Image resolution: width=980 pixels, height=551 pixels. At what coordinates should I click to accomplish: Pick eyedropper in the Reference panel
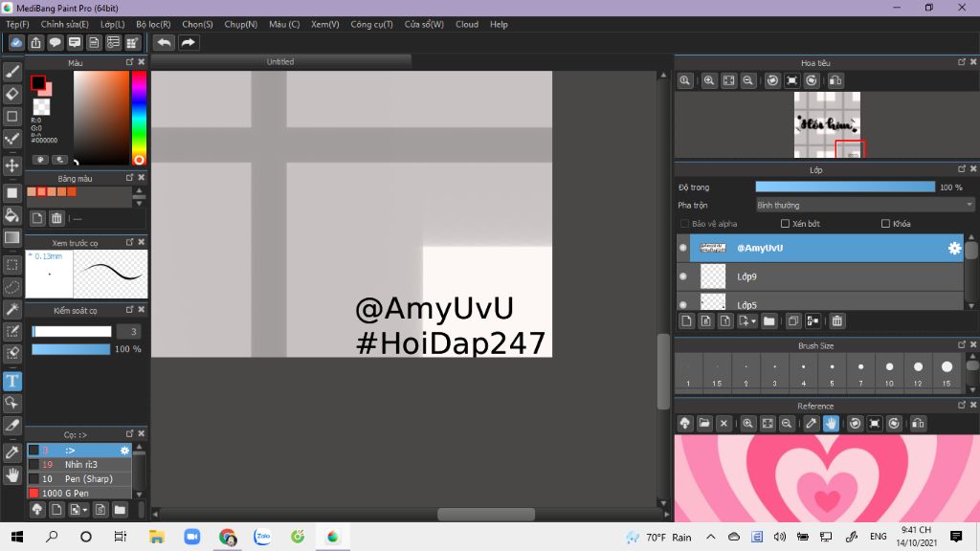812,424
